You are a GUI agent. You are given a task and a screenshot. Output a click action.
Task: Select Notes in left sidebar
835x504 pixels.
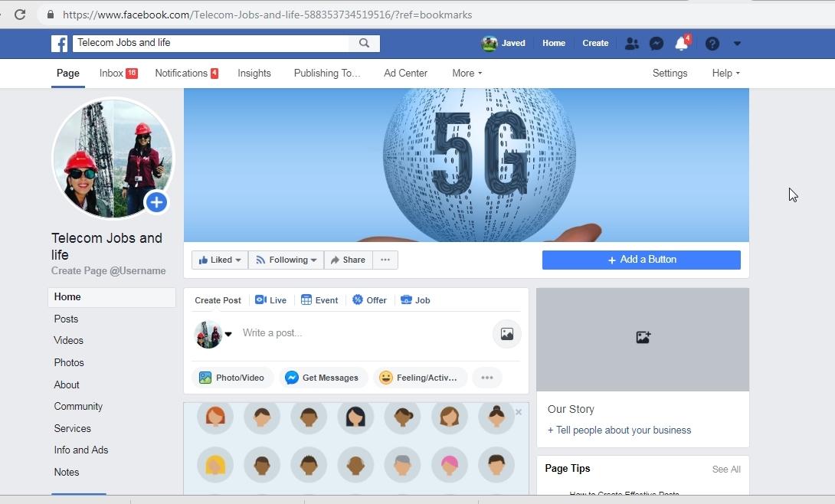tap(67, 472)
